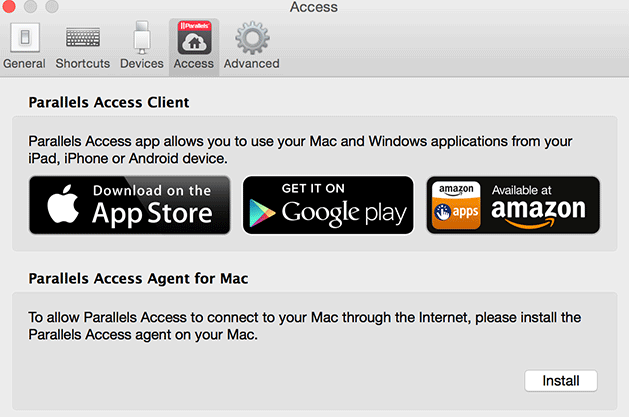Click the orange Amazon apps icon
Viewport: 629px width, 417px height.
click(x=456, y=205)
